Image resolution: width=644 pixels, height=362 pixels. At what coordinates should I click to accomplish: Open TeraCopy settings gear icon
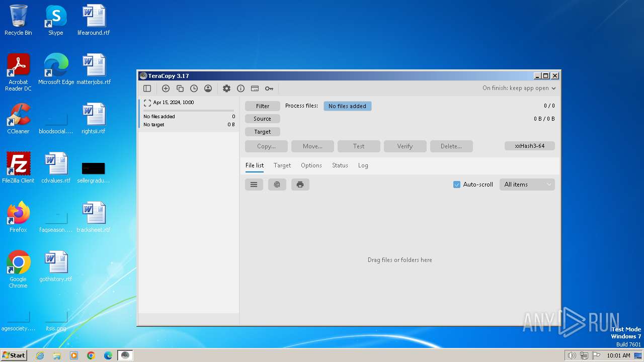[226, 88]
